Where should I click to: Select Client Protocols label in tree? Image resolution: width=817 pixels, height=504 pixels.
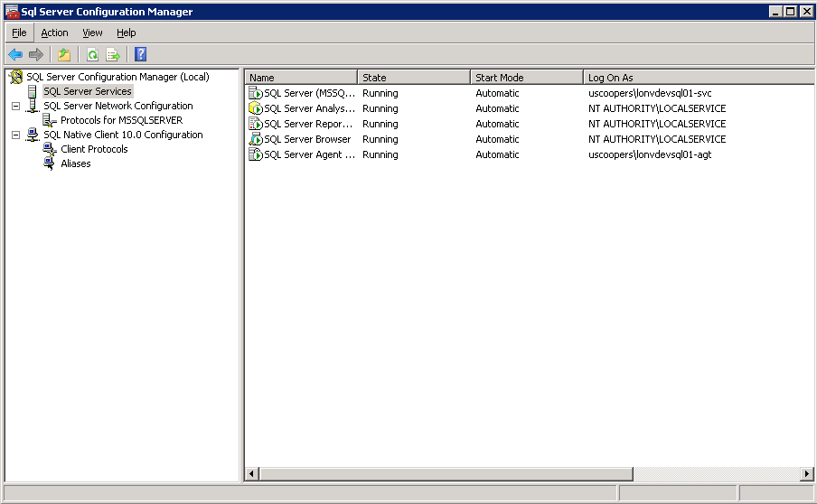pyautogui.click(x=94, y=149)
